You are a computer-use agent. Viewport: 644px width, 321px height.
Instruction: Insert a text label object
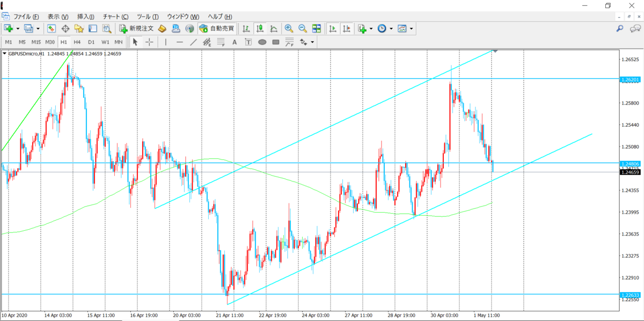point(248,42)
